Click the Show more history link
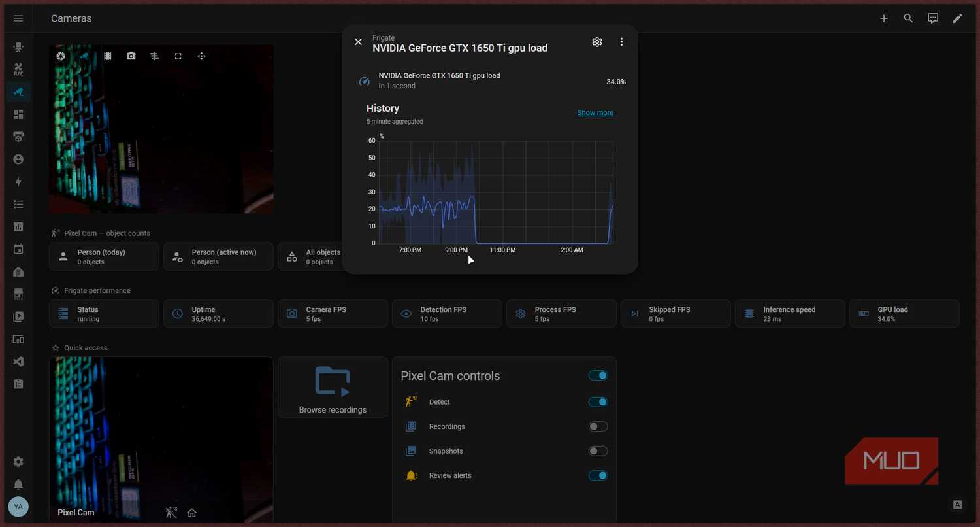This screenshot has width=980, height=527. [595, 113]
